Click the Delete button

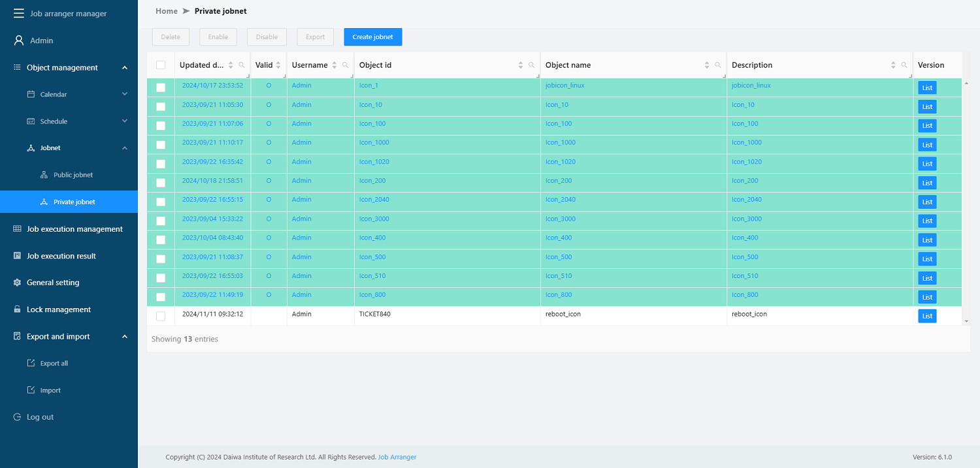[171, 37]
